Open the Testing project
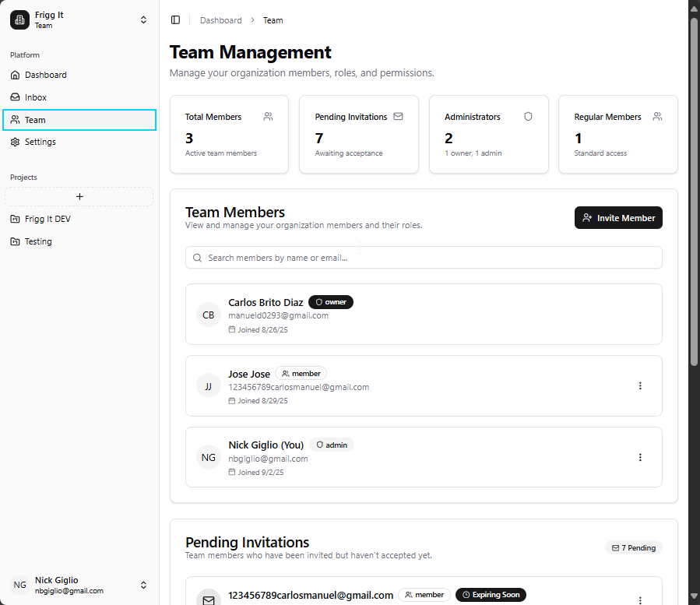The image size is (700, 605). click(38, 241)
